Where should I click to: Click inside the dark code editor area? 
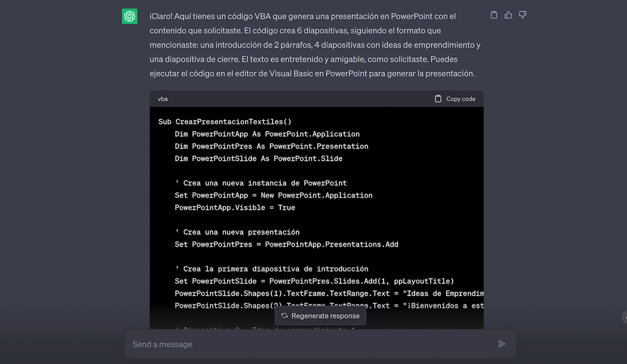316,210
